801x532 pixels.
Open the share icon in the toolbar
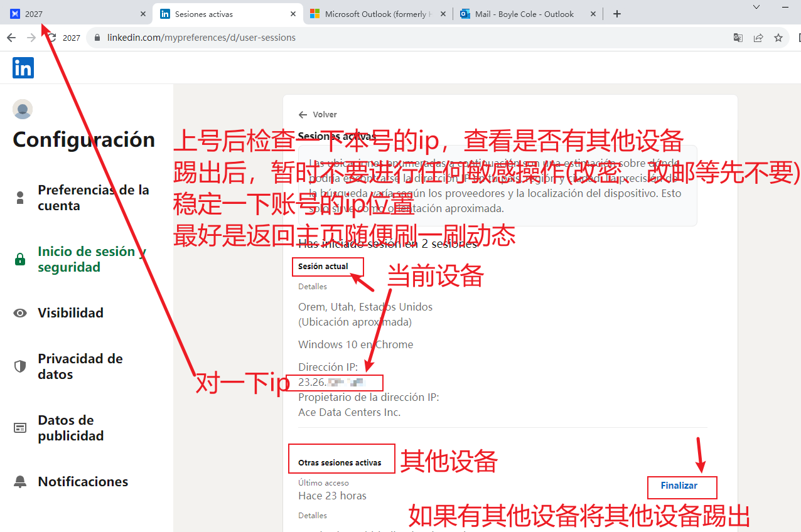pos(758,38)
